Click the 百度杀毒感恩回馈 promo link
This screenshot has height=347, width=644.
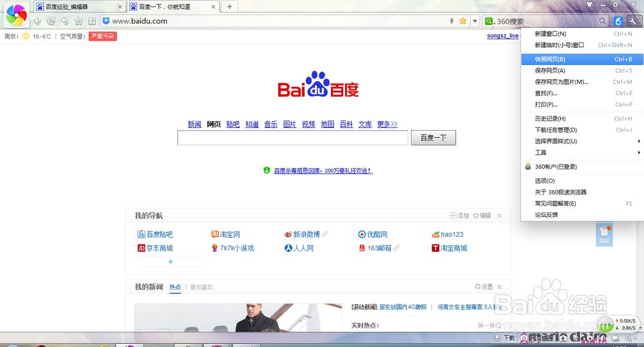(323, 171)
